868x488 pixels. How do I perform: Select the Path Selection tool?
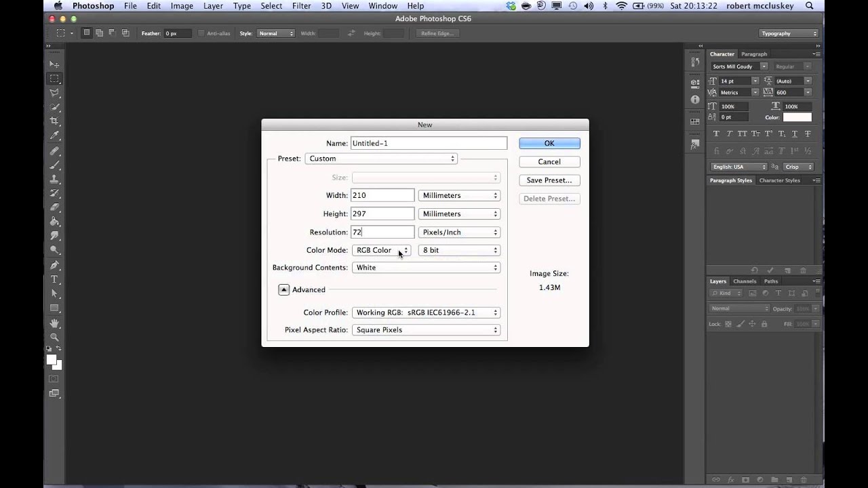tap(54, 293)
